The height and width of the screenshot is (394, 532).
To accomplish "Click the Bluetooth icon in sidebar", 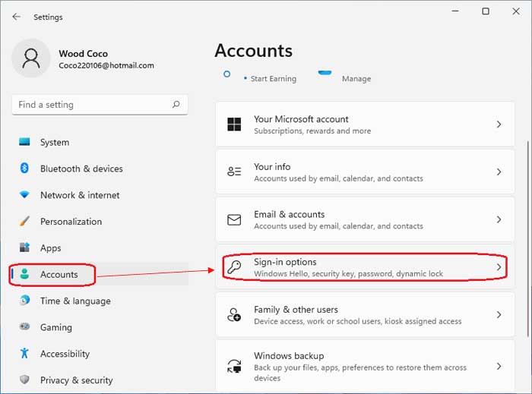I will click(24, 168).
